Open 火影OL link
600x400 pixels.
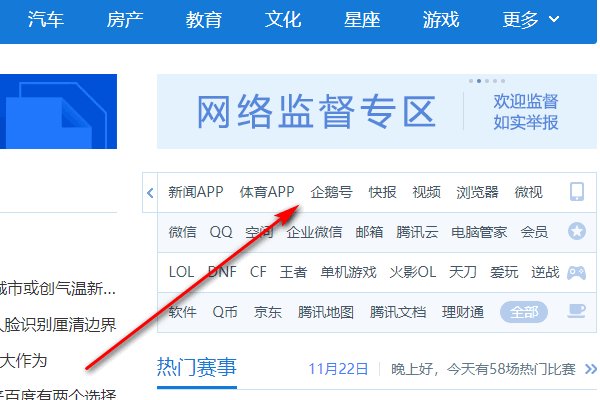(x=413, y=272)
